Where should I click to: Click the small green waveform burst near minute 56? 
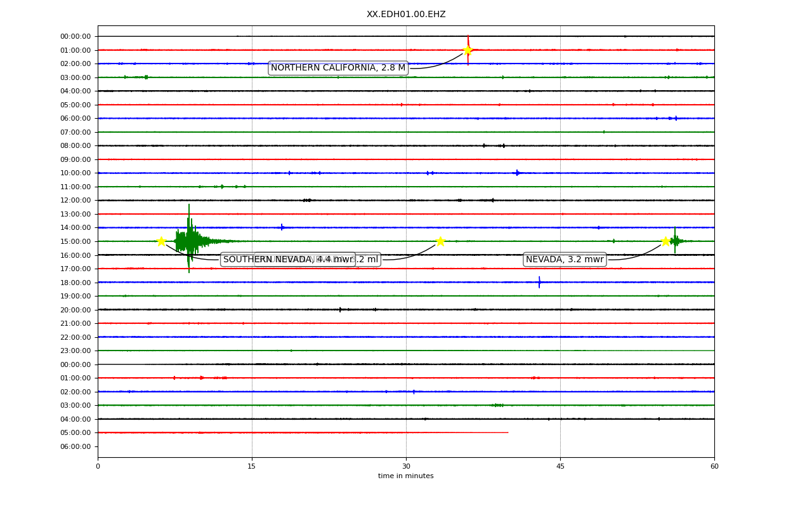pyautogui.click(x=675, y=241)
